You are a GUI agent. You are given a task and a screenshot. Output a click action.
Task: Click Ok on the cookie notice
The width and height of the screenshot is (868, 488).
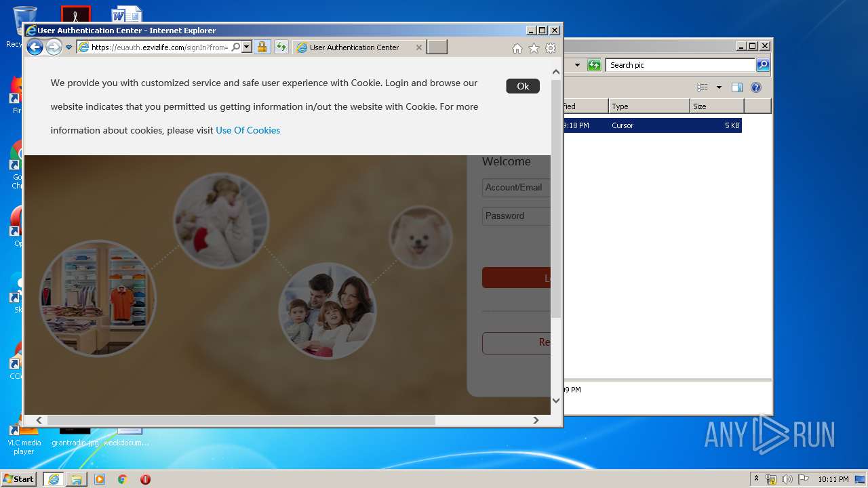tap(523, 86)
